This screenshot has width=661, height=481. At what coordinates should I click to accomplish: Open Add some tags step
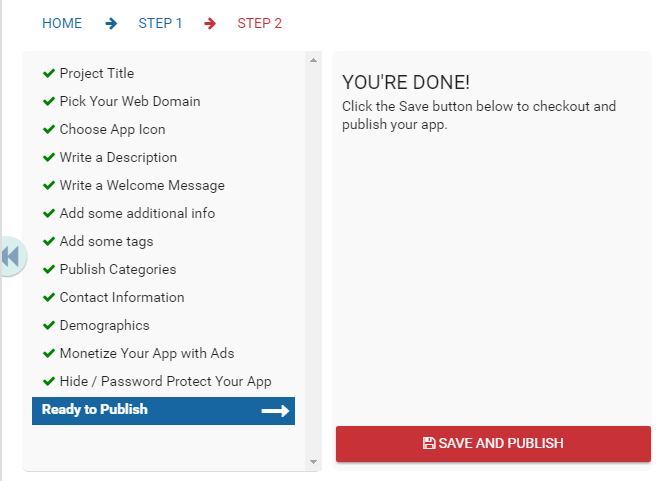pyautogui.click(x=106, y=242)
